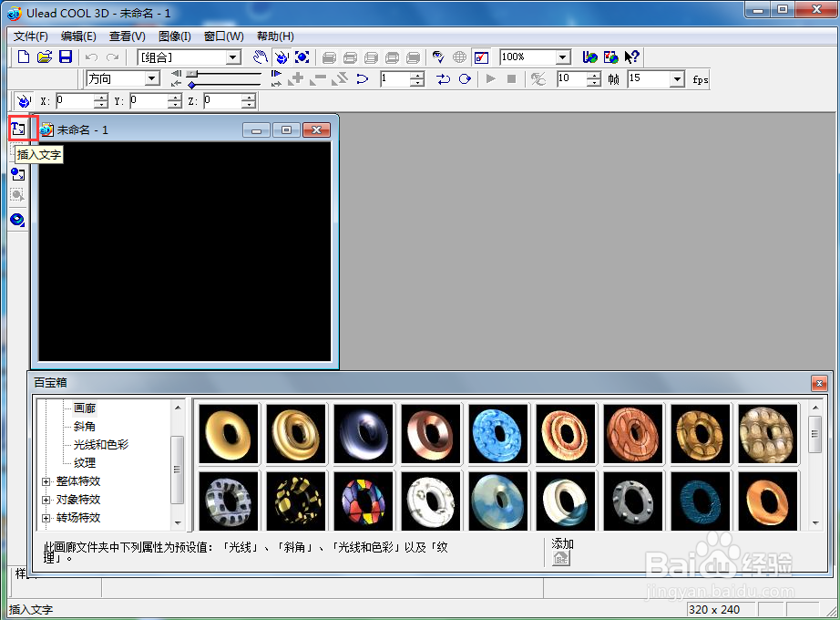Click the New document icon
The height and width of the screenshot is (620, 840).
coord(24,57)
